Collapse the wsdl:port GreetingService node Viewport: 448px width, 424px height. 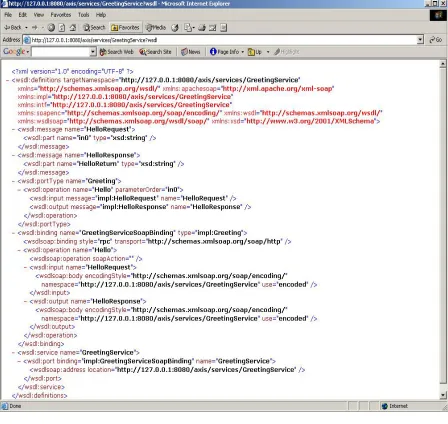(19, 361)
